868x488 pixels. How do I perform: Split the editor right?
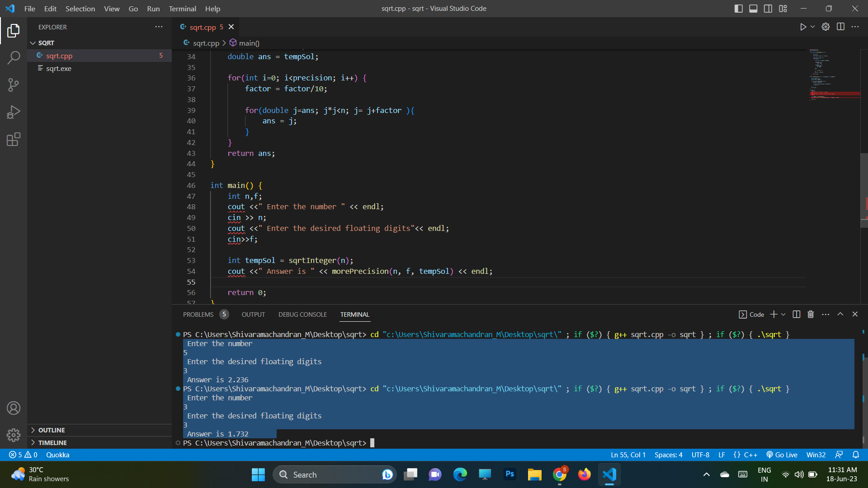coord(840,27)
